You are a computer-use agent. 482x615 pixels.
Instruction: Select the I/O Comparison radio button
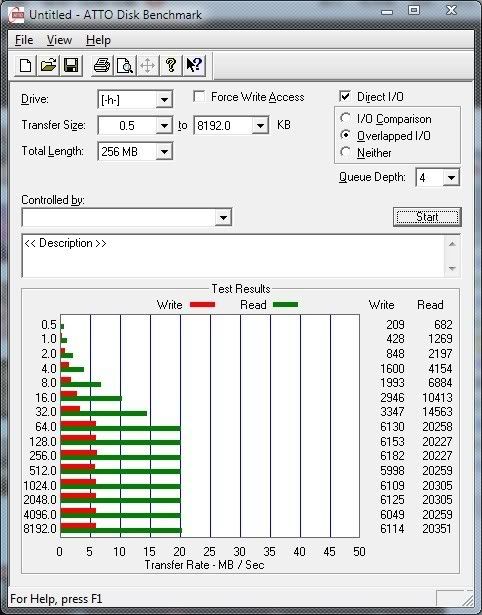pos(346,118)
